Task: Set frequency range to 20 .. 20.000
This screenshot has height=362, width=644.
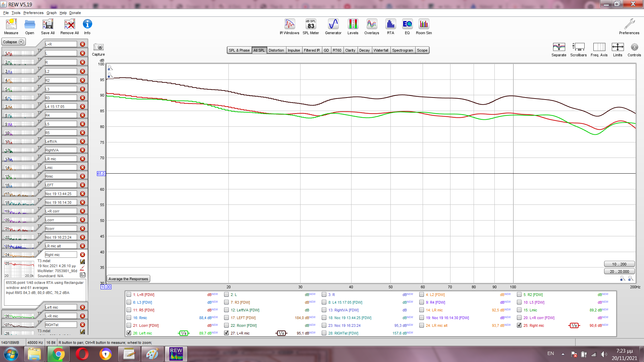Action: click(x=619, y=271)
